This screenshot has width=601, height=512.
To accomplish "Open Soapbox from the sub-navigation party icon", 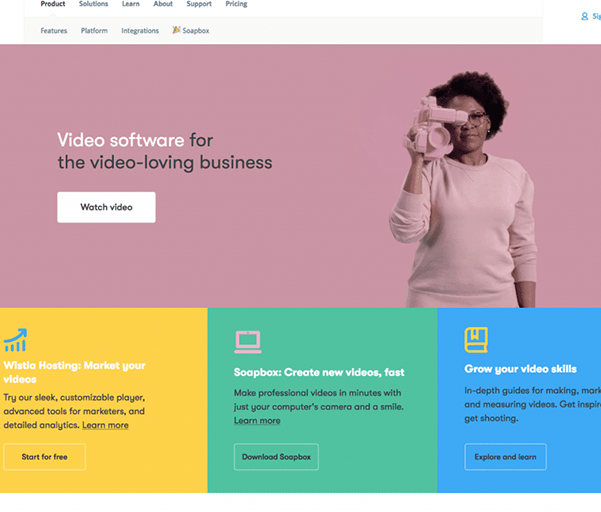I will [x=177, y=31].
